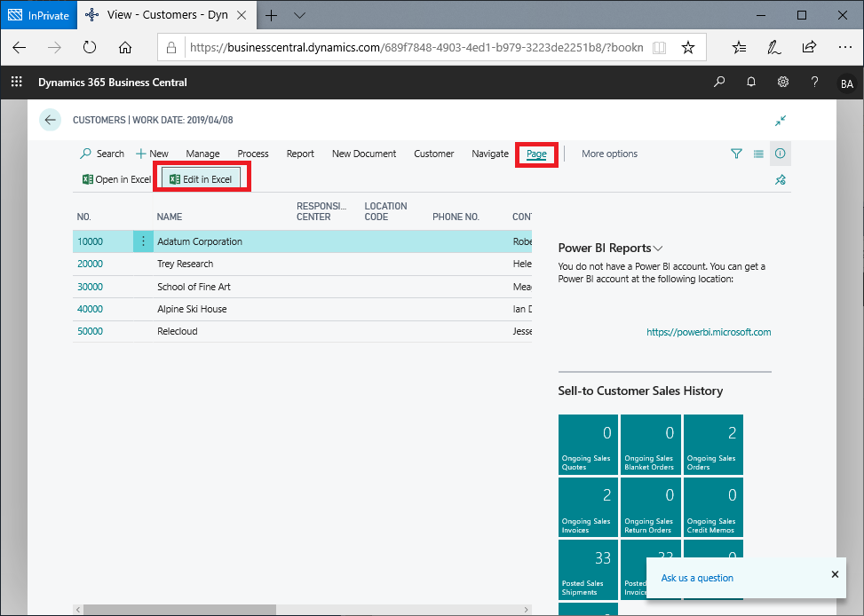This screenshot has height=616, width=864.
Task: Pin the action bar with the pin icon
Action: 781,179
